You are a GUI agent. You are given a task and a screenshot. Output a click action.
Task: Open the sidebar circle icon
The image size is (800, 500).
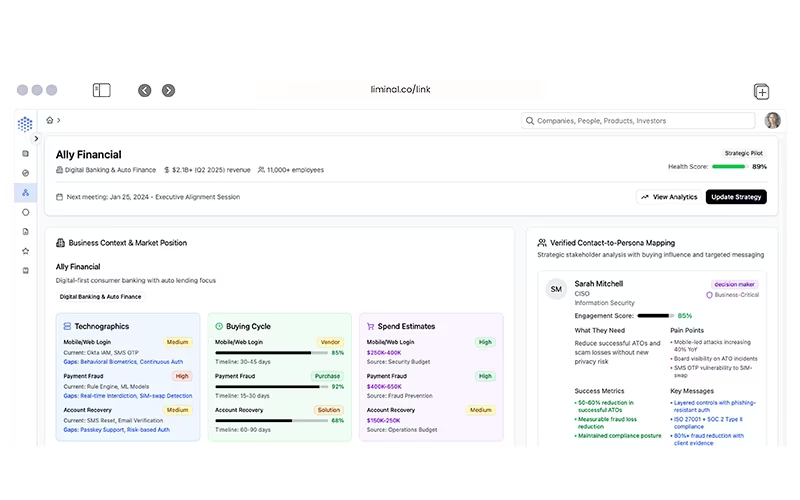tap(26, 212)
